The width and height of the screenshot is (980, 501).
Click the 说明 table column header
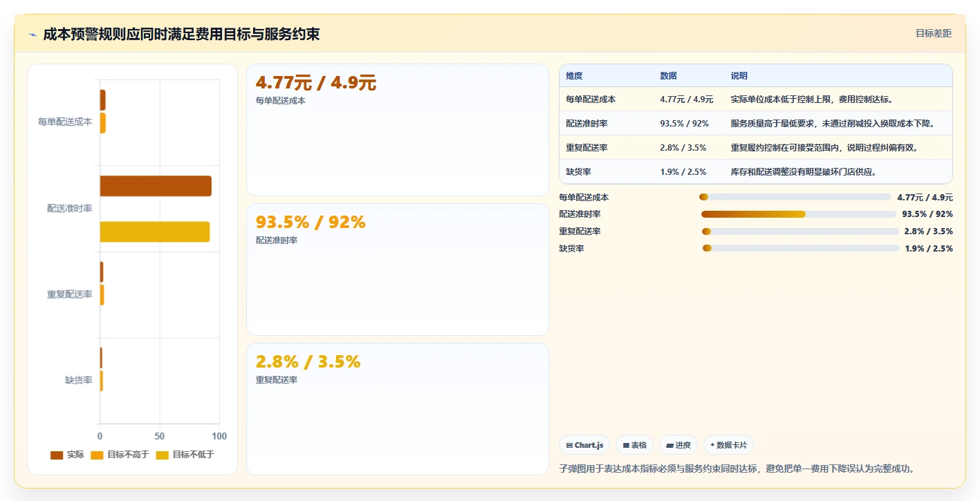click(739, 76)
